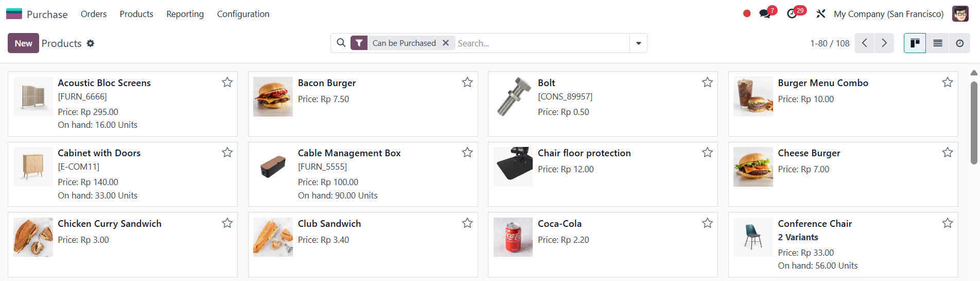Open the Products settings gear
The height and width of the screenshot is (281, 980).
click(91, 43)
